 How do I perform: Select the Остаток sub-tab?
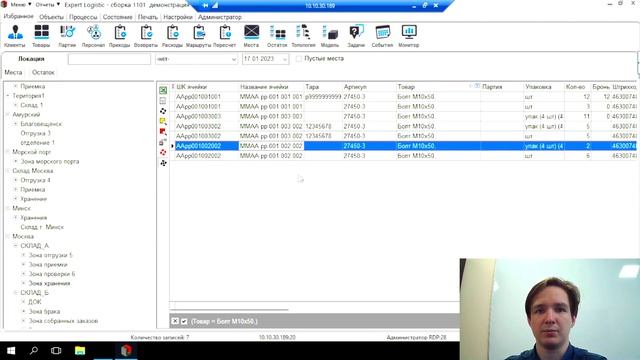coord(43,72)
